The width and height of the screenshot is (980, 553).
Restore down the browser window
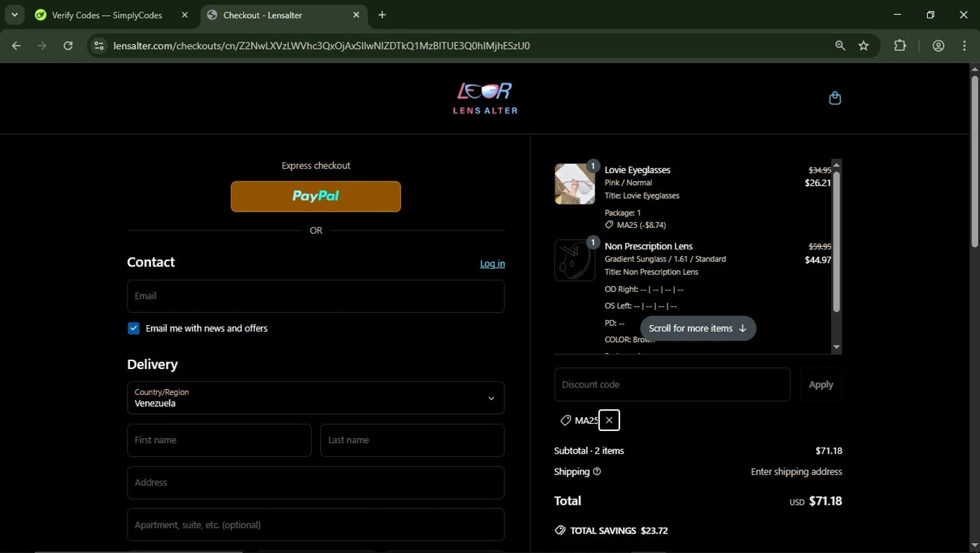tap(930, 14)
